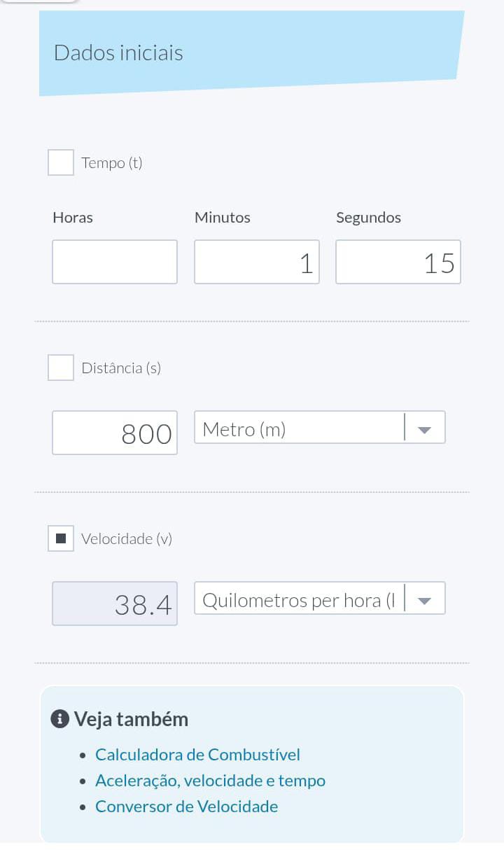Go to Aceleração, velocidade e tempo
Image resolution: width=504 pixels, height=850 pixels.
coord(210,781)
